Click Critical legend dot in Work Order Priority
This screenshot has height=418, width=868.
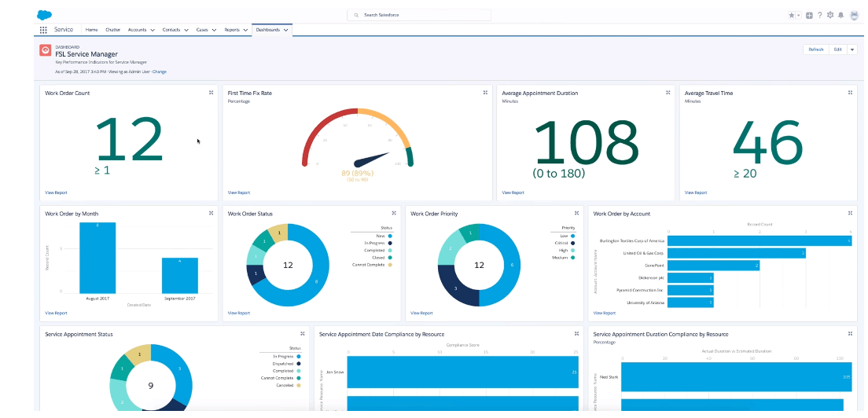point(572,243)
